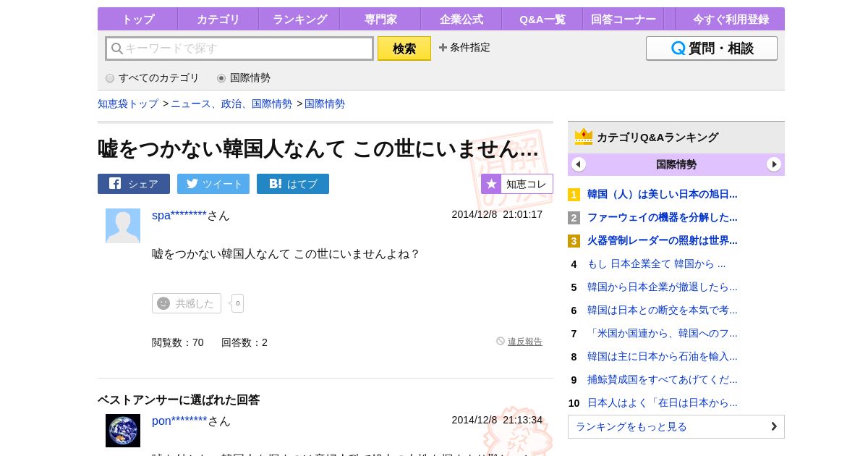The width and height of the screenshot is (868, 456).
Task: Expand the 条件指定 search options
Action: coord(464,47)
